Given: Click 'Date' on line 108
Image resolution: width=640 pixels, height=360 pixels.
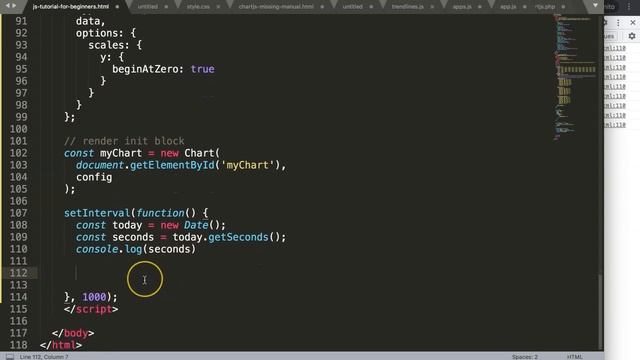Looking at the screenshot, I should [196, 225].
